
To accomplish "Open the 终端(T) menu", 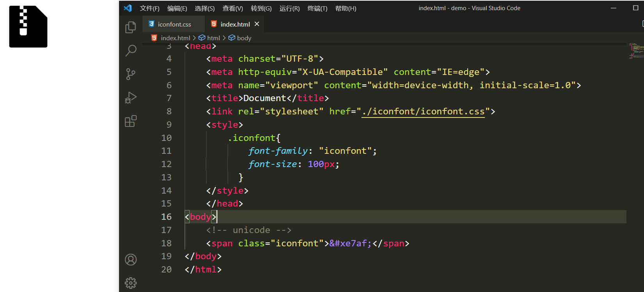I will coord(317,8).
